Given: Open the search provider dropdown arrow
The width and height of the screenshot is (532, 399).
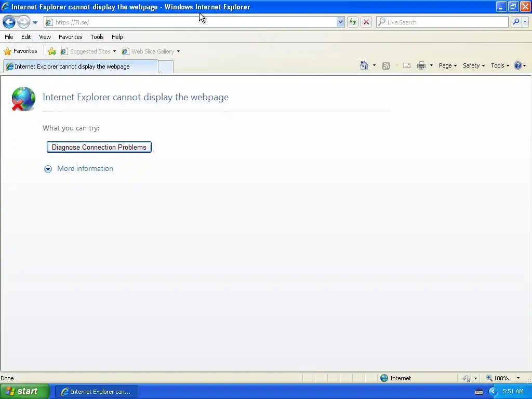Looking at the screenshot, I should pyautogui.click(x=525, y=22).
